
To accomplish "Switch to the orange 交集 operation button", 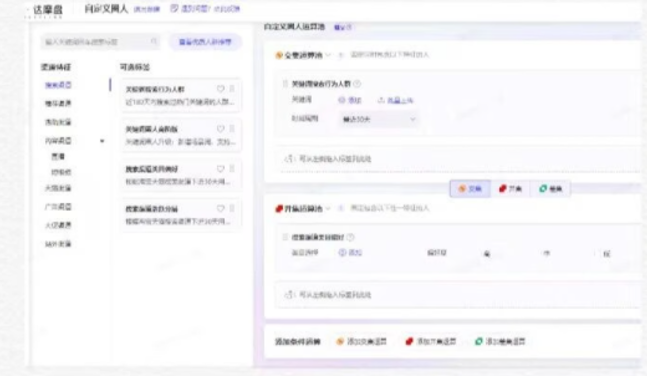I will 470,189.
